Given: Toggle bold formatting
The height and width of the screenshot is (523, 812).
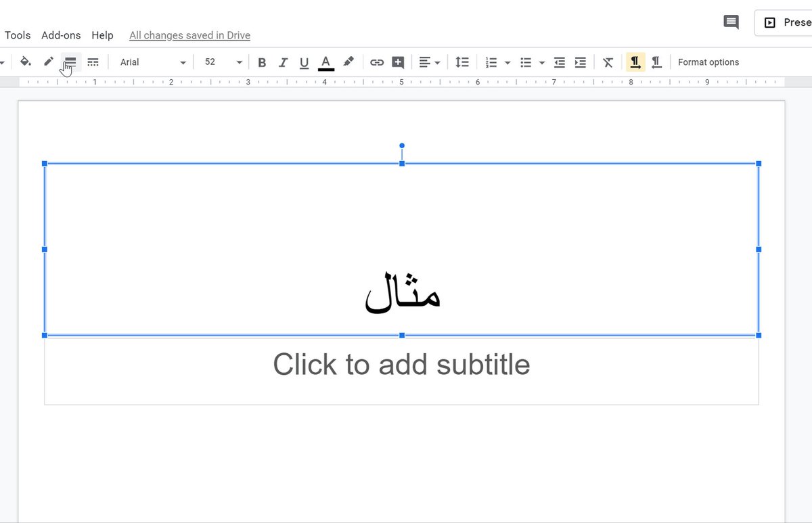Looking at the screenshot, I should click(x=262, y=62).
